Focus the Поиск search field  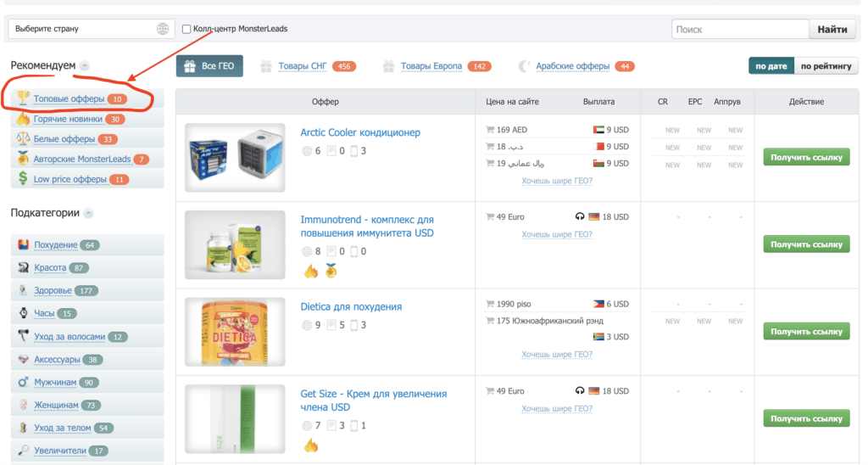point(740,30)
